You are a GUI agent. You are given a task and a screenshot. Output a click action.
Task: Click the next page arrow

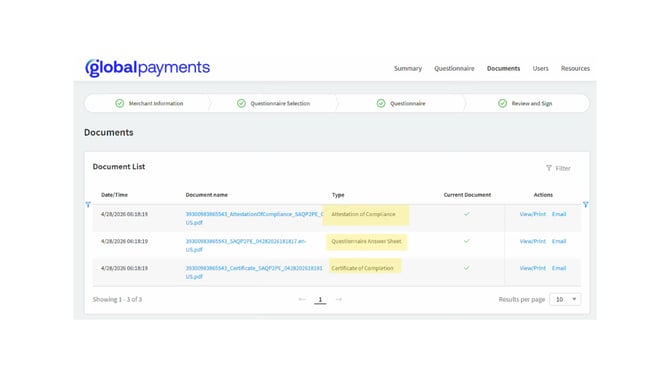tap(338, 299)
